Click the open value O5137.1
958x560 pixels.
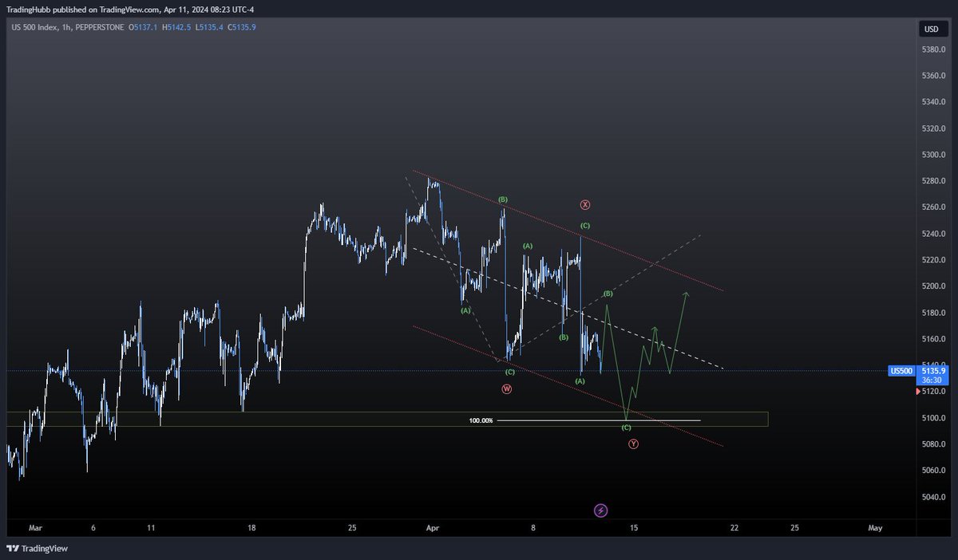point(142,27)
